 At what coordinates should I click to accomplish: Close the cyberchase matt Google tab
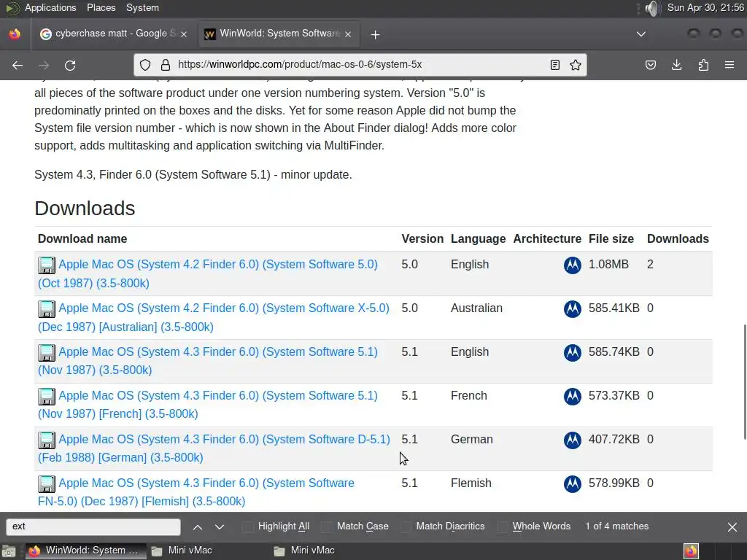[x=184, y=34]
